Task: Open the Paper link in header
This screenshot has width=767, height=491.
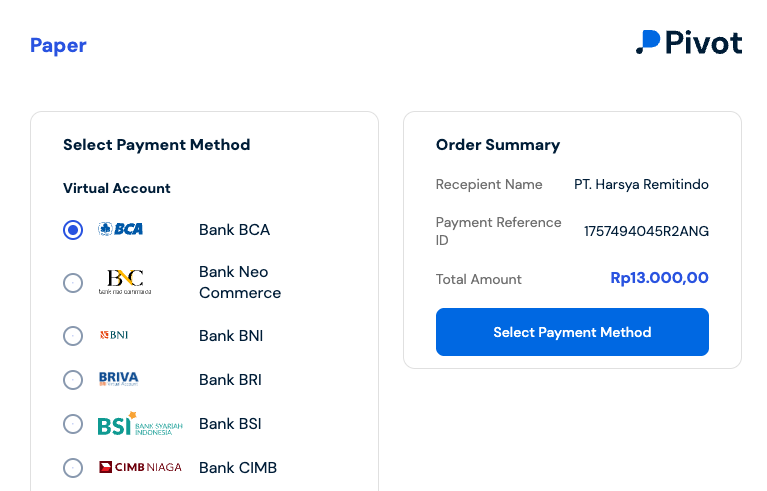Action: tap(58, 45)
